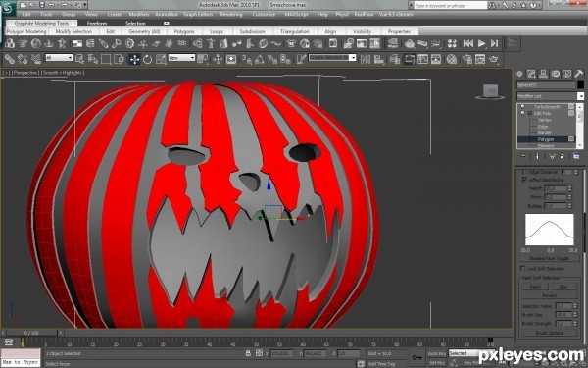588x368 pixels.
Task: Click the Brush Options button
Action: click(550, 333)
